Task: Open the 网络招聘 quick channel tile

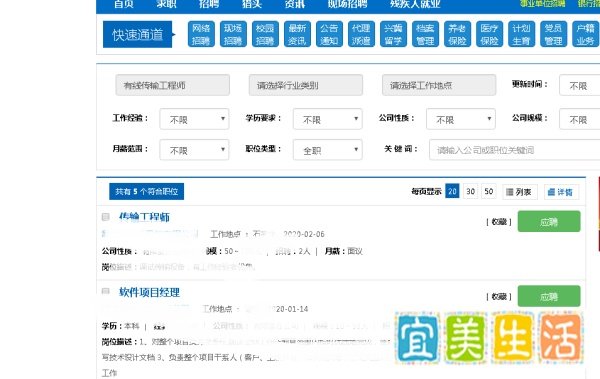Action: (x=201, y=34)
